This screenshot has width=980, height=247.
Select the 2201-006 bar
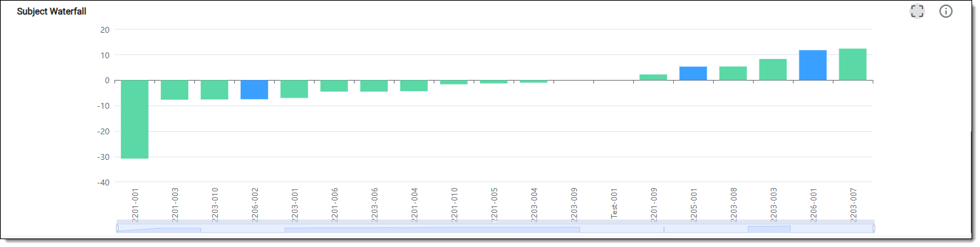(334, 86)
